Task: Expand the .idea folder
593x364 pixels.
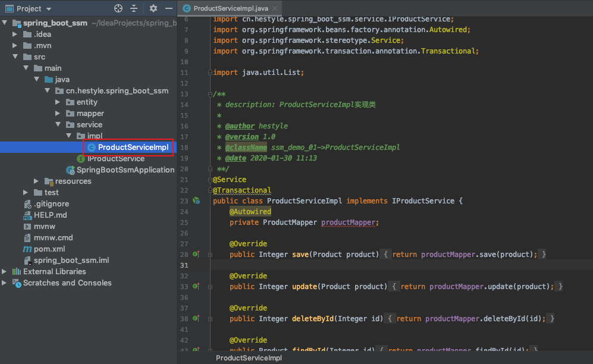Action: pos(15,34)
